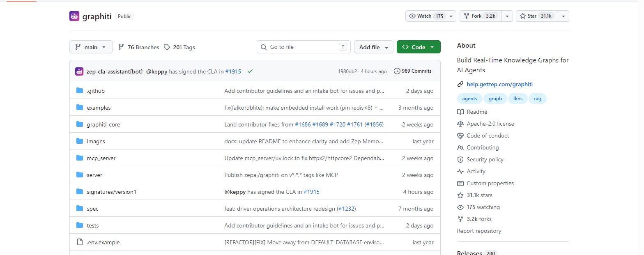Viewport: 644px width, 255px height.
Task: Open pull request #1856 in graphiti_core row
Action: pos(374,124)
